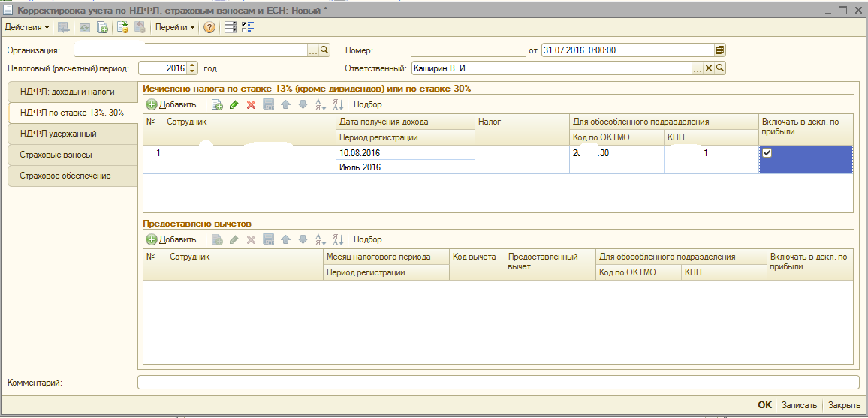Click the red delete row icon in upper table
Viewport: 868px width, 418px height.
(251, 105)
